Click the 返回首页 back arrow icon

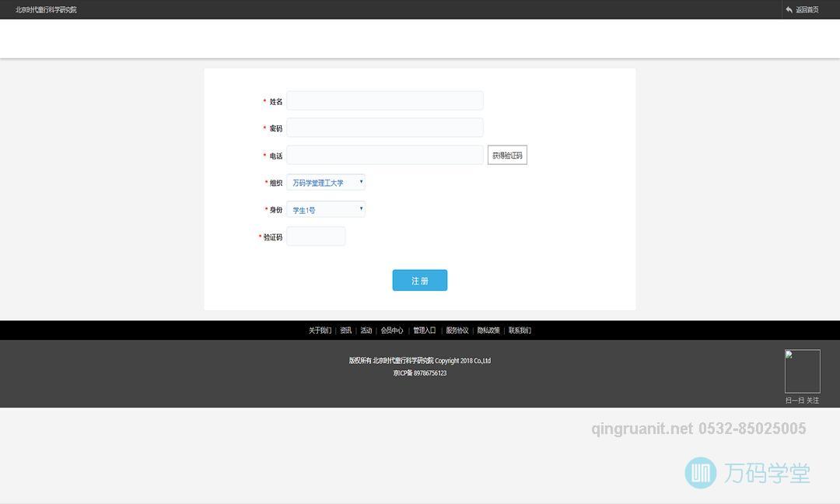(789, 10)
